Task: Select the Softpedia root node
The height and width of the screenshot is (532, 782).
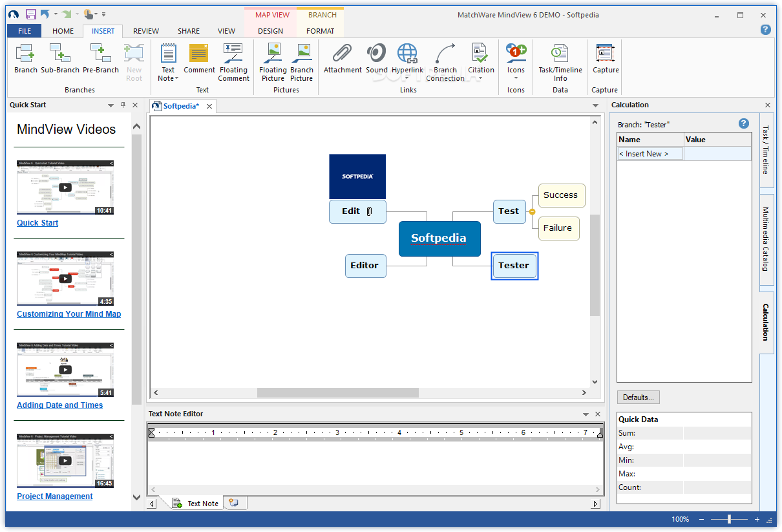Action: (x=439, y=239)
